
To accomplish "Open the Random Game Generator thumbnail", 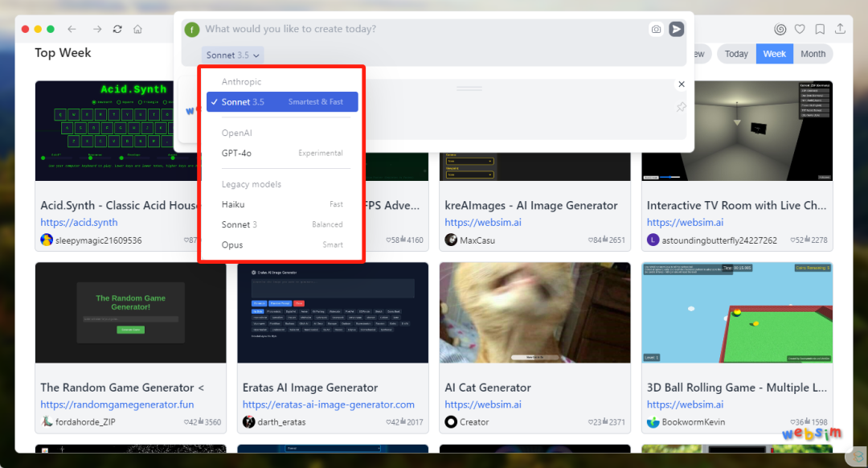I will 131,312.
